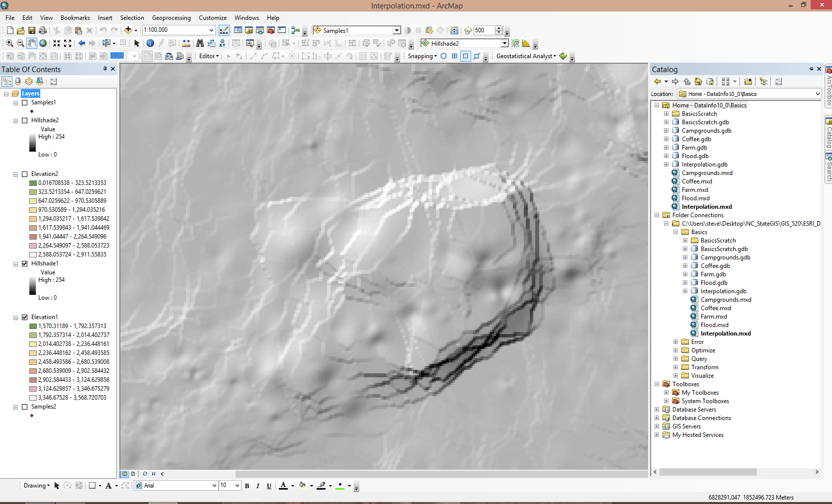Image resolution: width=832 pixels, height=504 pixels.
Task: Open a map document with the Open icon
Action: 20,30
